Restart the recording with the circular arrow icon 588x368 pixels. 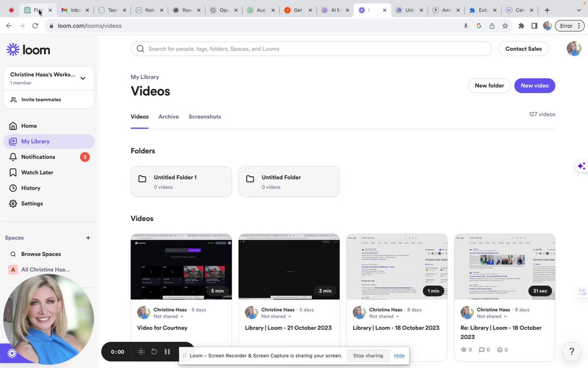coord(154,352)
